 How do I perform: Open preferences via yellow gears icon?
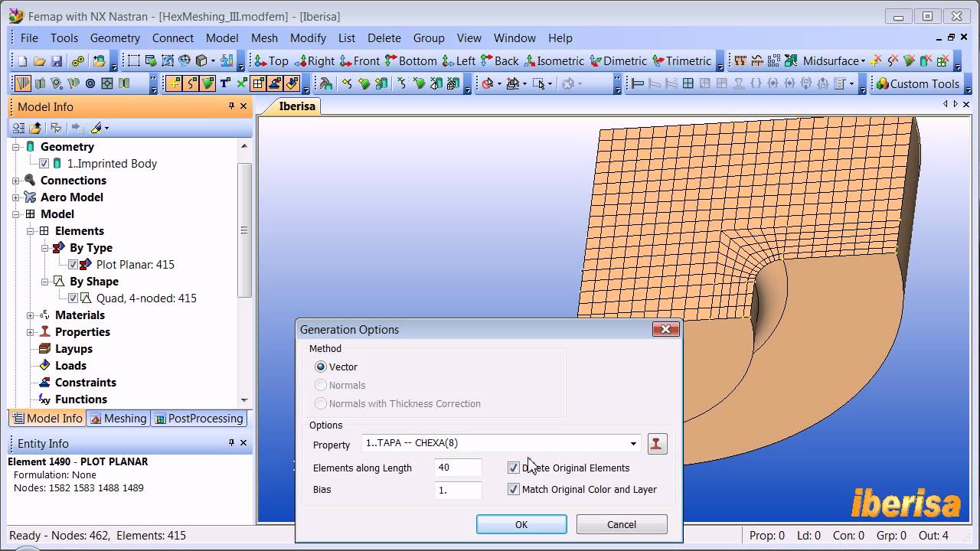(78, 61)
